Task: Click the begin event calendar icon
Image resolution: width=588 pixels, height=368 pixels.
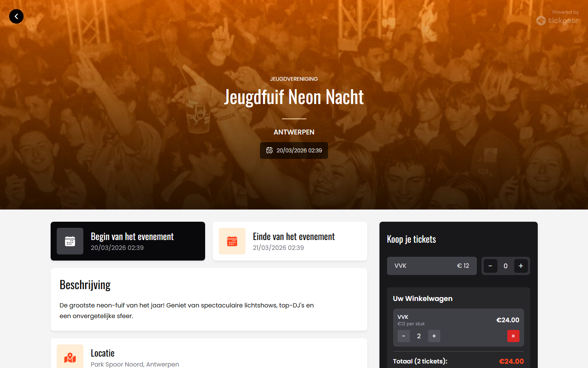Action: pos(70,241)
